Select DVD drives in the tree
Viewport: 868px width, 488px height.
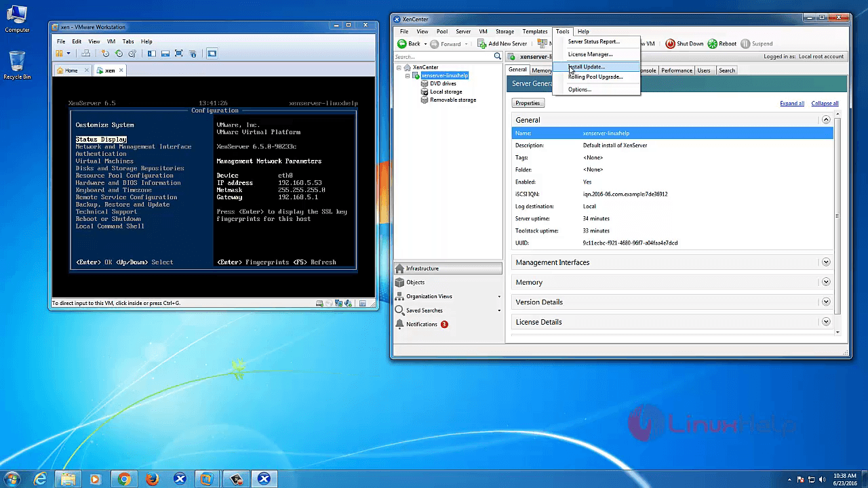[x=443, y=83]
